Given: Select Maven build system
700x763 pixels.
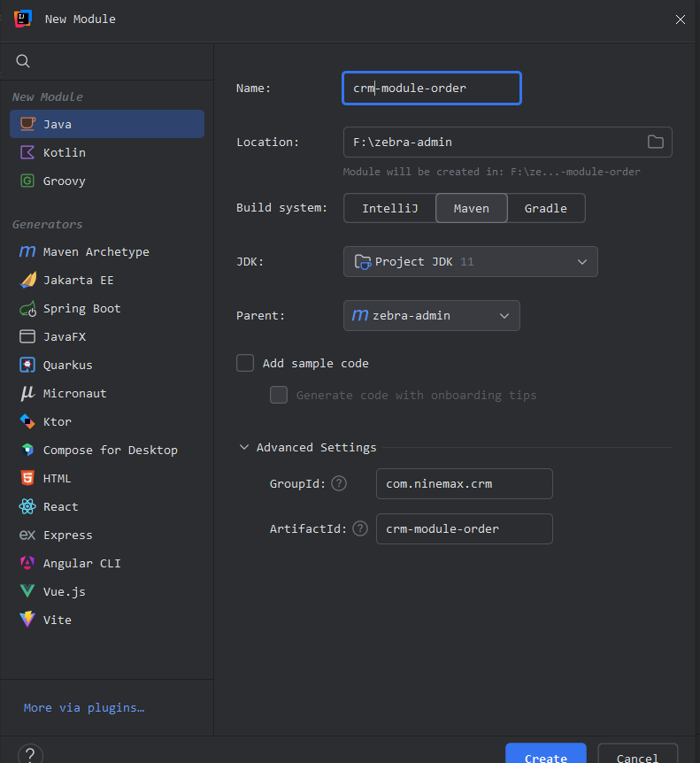Looking at the screenshot, I should tap(472, 208).
